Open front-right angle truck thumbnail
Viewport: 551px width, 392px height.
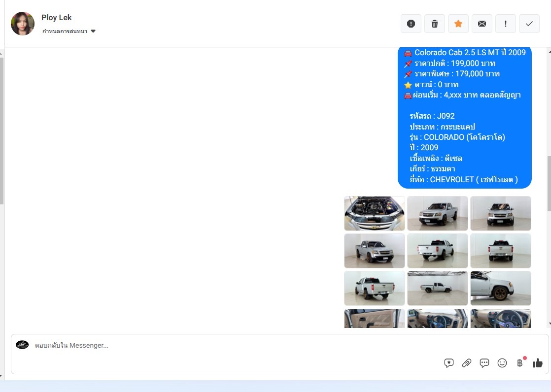tap(375, 251)
